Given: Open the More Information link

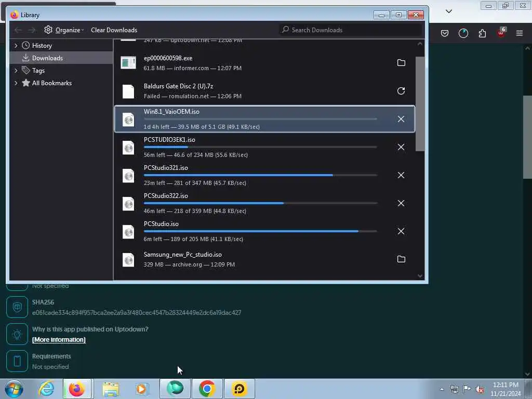Looking at the screenshot, I should pyautogui.click(x=59, y=340).
